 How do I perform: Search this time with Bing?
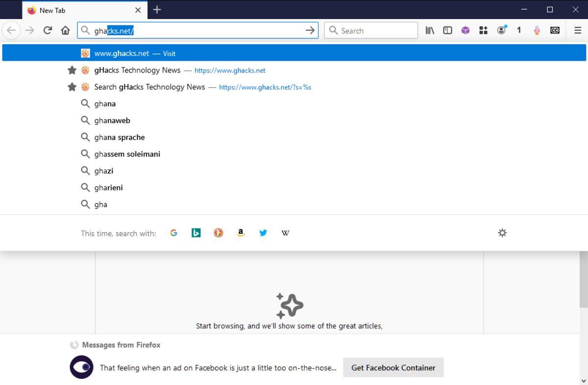(196, 232)
